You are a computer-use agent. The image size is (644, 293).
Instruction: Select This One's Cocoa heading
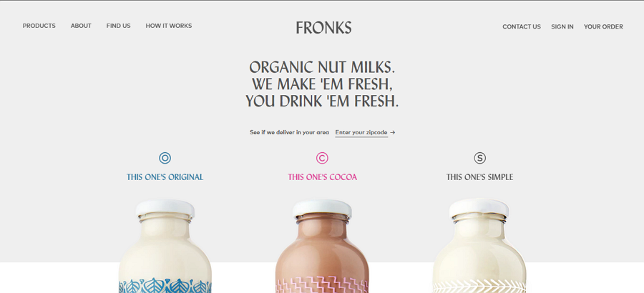(x=322, y=177)
